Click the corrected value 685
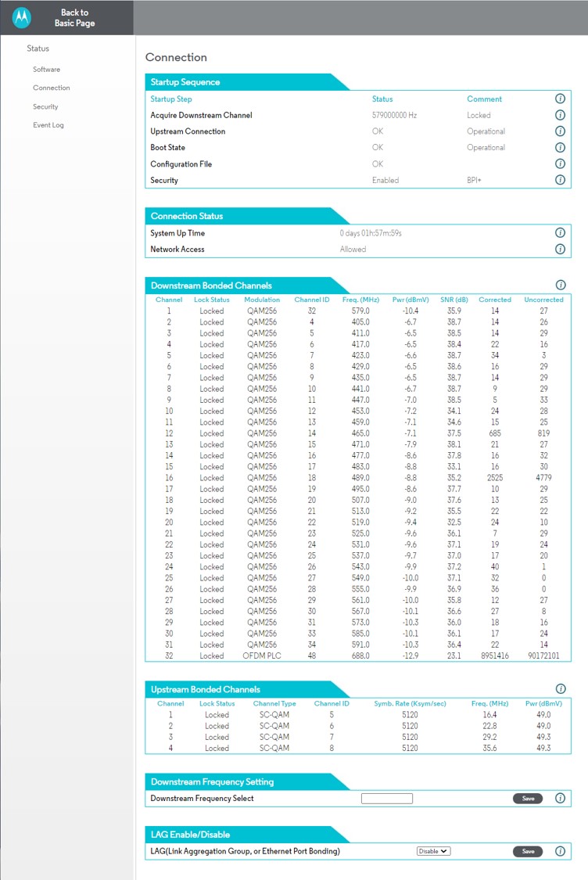This screenshot has height=880, width=588. [495, 433]
